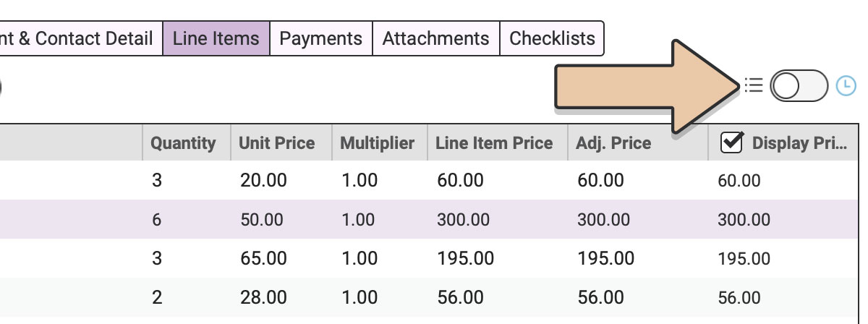The width and height of the screenshot is (868, 324).
Task: Click the blue clock history icon
Action: (x=846, y=86)
